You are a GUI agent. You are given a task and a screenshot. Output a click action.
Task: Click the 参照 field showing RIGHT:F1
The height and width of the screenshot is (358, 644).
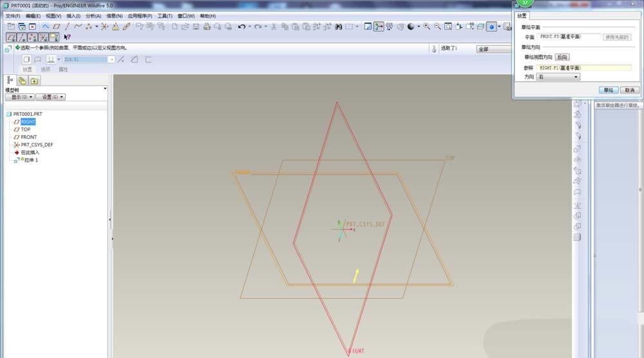pos(583,68)
